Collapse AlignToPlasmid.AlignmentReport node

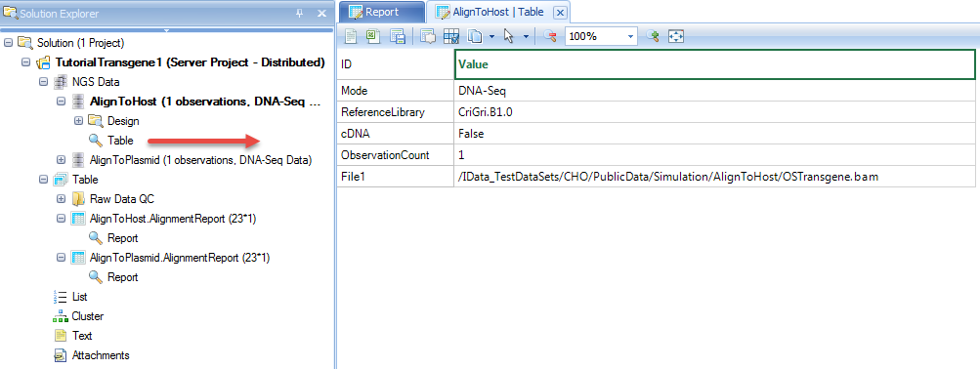click(x=61, y=258)
